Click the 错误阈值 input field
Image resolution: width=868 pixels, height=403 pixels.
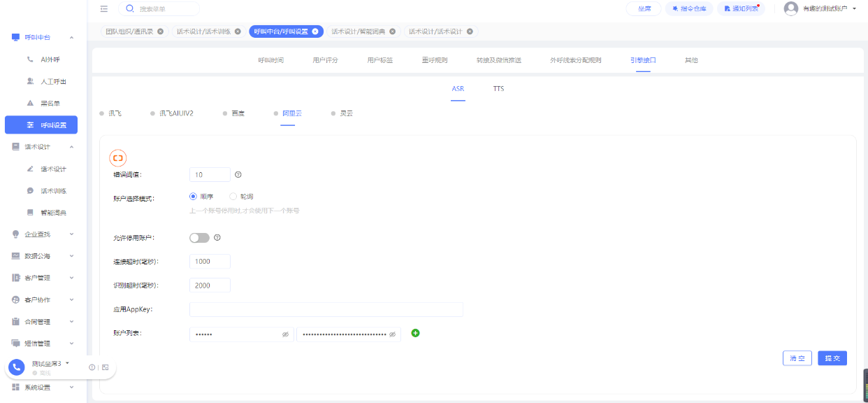pyautogui.click(x=210, y=175)
